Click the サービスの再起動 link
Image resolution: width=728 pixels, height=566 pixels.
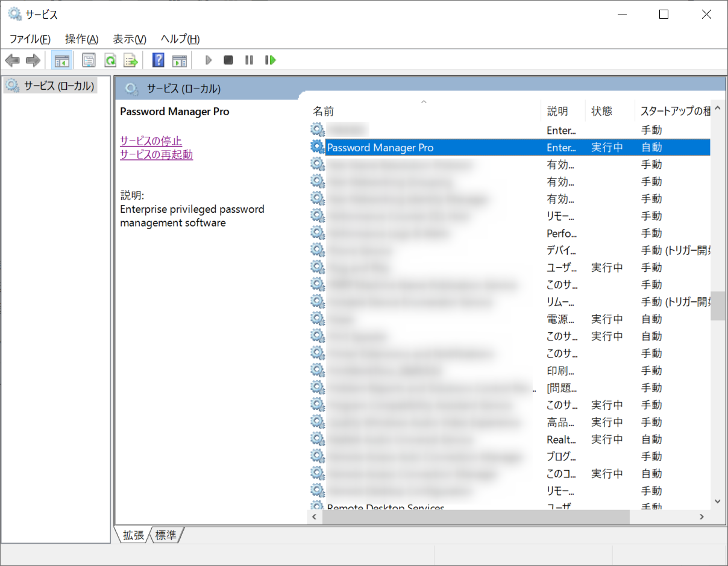click(x=156, y=154)
